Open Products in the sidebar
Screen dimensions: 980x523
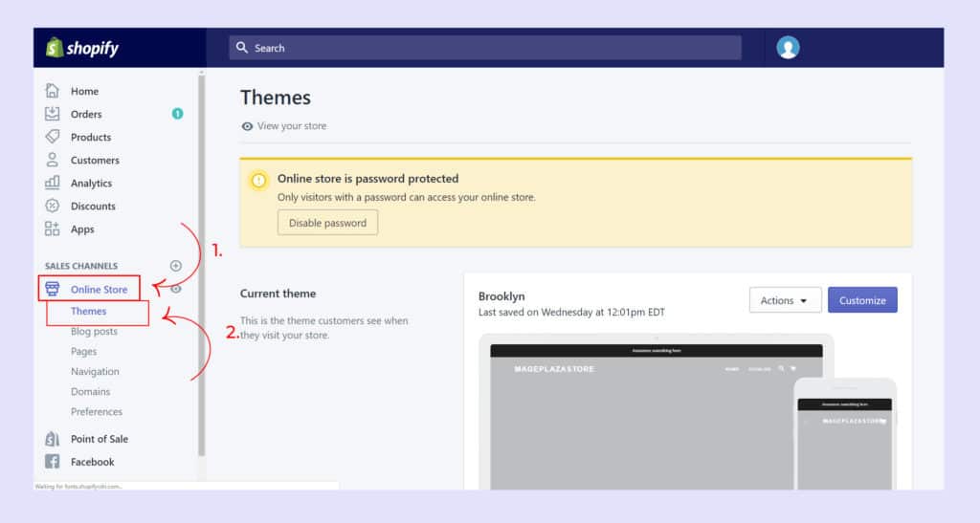click(91, 138)
